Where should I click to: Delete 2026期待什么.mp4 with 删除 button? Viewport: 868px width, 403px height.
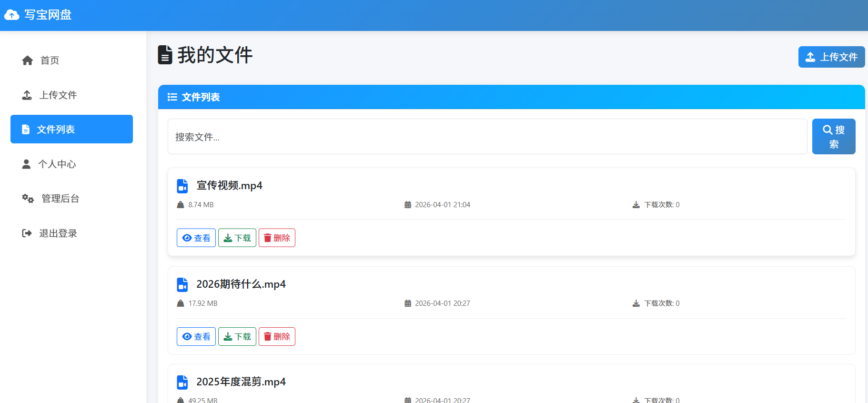coord(277,336)
